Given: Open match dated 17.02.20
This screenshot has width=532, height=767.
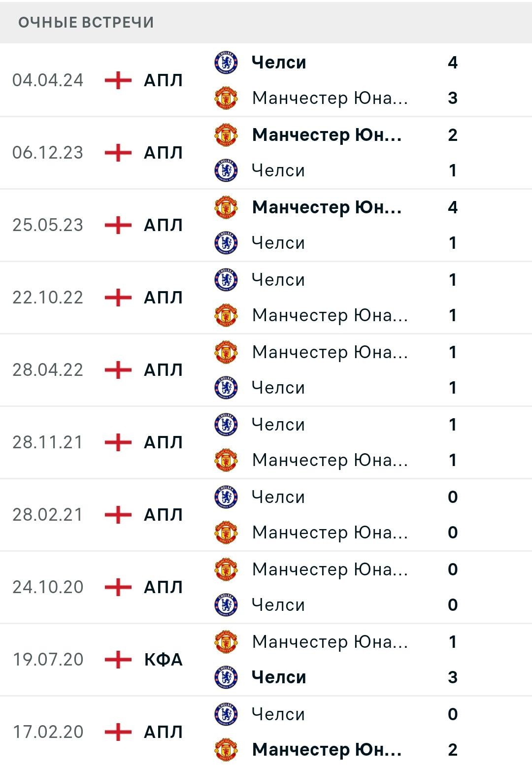Looking at the screenshot, I should 266,732.
